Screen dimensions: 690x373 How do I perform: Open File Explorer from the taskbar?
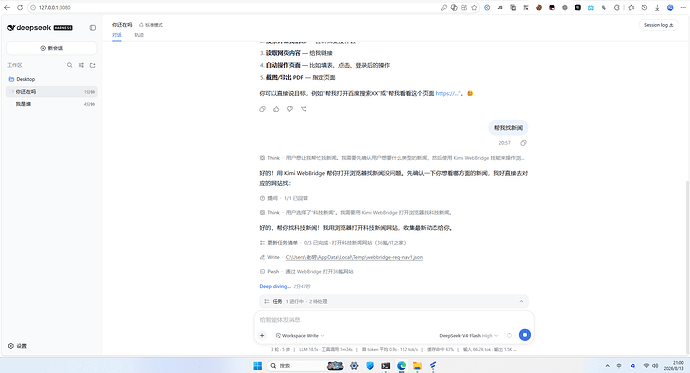point(417,366)
